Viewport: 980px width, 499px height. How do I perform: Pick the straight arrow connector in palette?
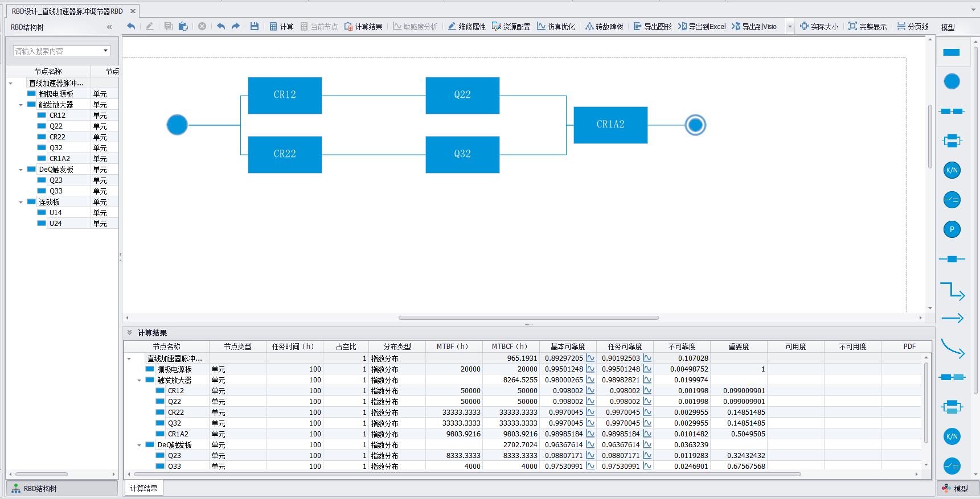point(952,318)
